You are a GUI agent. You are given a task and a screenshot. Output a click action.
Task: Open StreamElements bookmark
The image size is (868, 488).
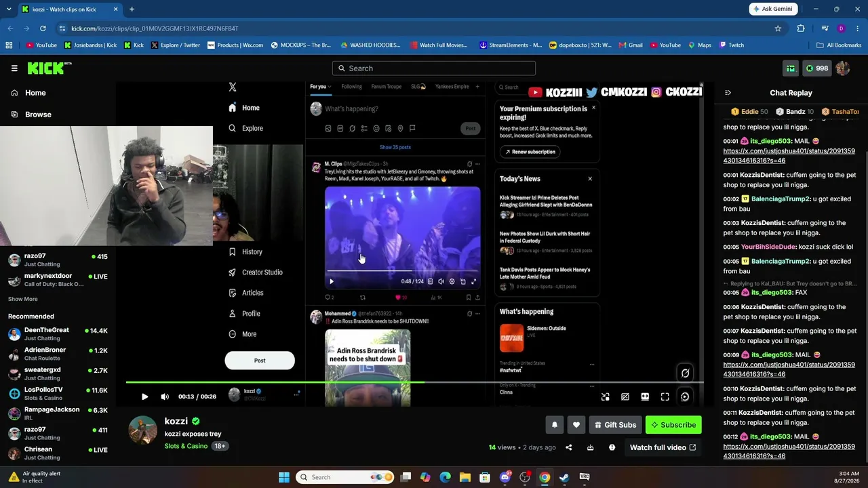coord(511,45)
